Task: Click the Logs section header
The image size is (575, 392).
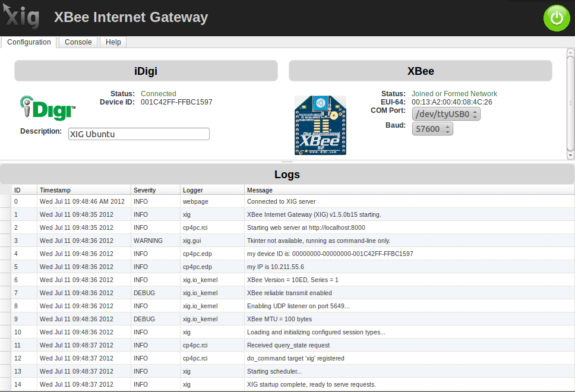Action: point(287,174)
